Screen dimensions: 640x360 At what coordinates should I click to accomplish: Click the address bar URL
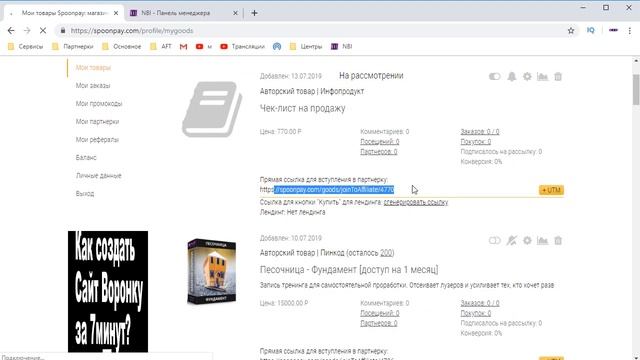(x=132, y=31)
